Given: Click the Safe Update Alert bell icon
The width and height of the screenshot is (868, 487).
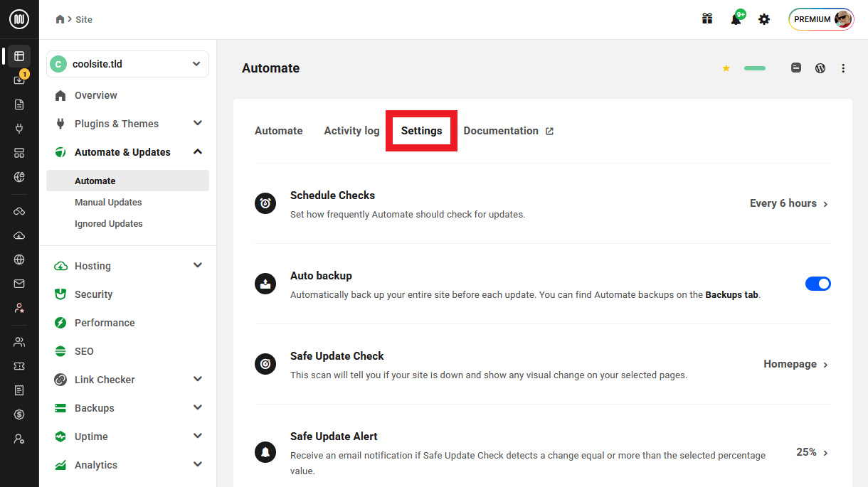Looking at the screenshot, I should [265, 451].
